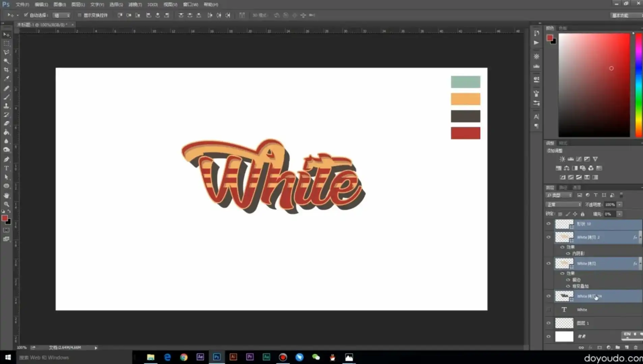The image size is (643, 364).
Task: Open the opacity 100% dropdown arrow
Action: pyautogui.click(x=620, y=205)
